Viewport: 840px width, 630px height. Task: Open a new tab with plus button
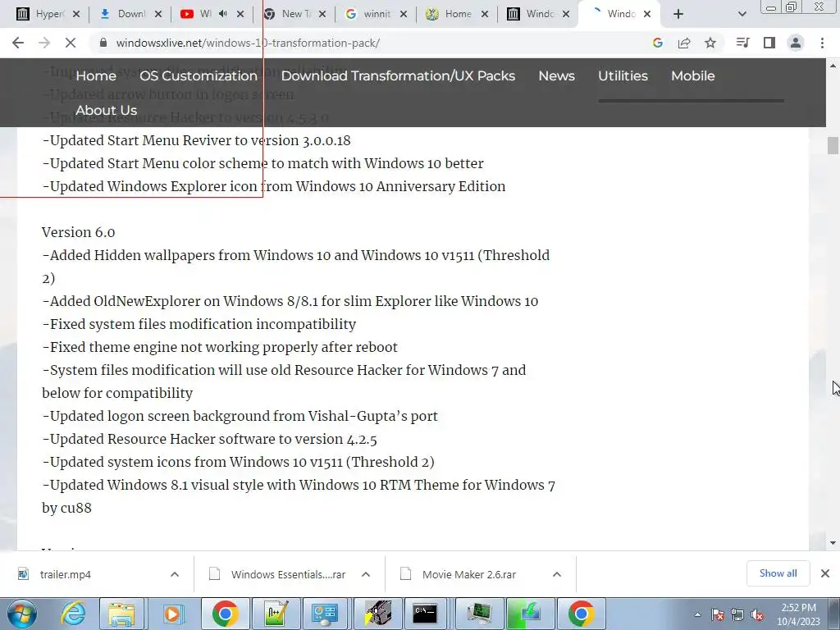(678, 14)
